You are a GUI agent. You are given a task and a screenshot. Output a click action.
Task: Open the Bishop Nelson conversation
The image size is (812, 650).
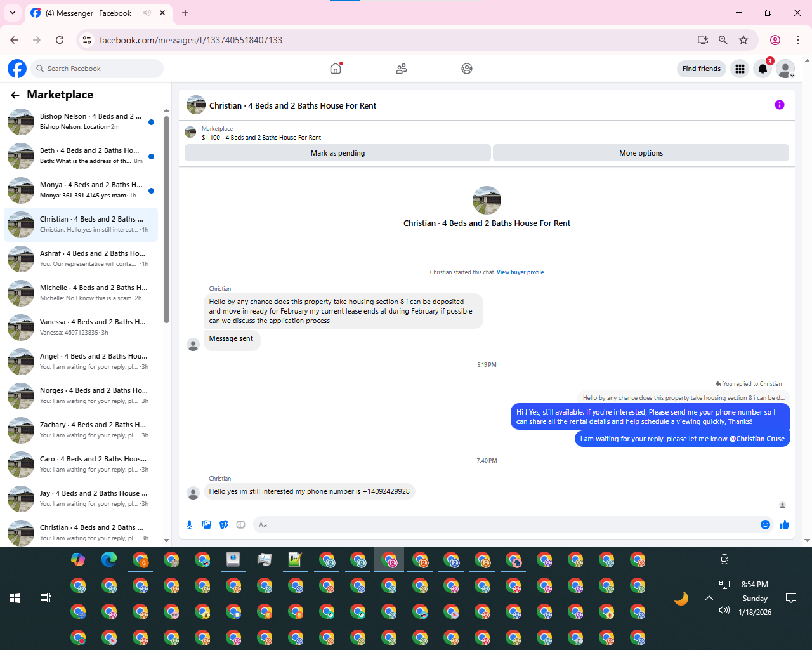[x=81, y=122]
